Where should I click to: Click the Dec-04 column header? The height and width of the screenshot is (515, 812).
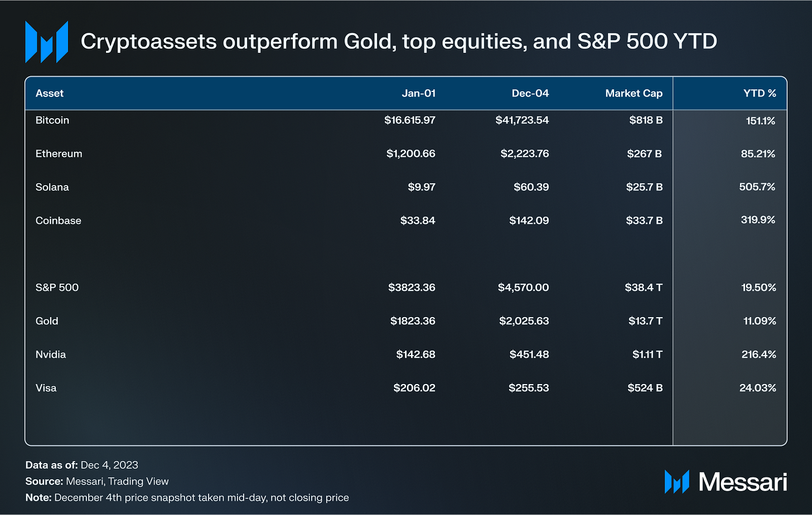pos(530,94)
